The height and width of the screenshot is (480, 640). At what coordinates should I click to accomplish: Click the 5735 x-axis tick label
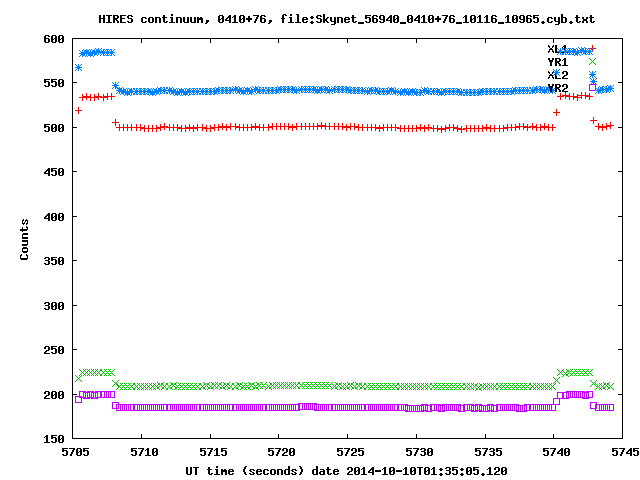pos(488,452)
